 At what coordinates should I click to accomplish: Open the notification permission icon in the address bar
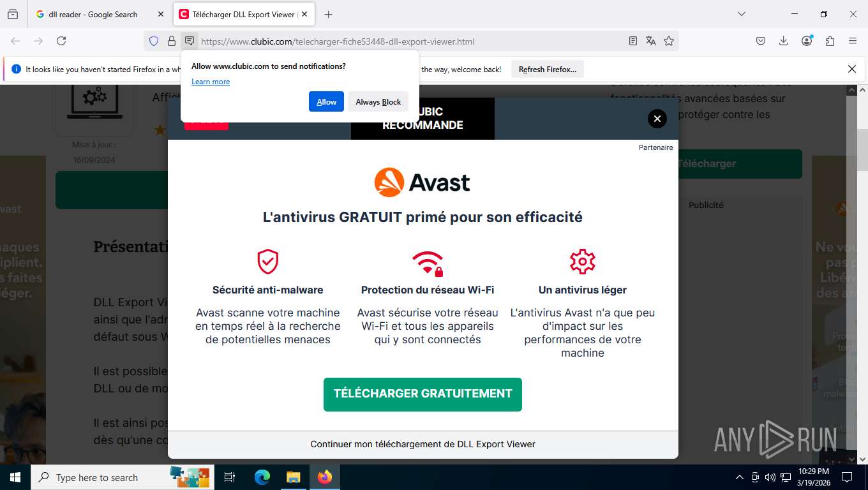tap(190, 41)
